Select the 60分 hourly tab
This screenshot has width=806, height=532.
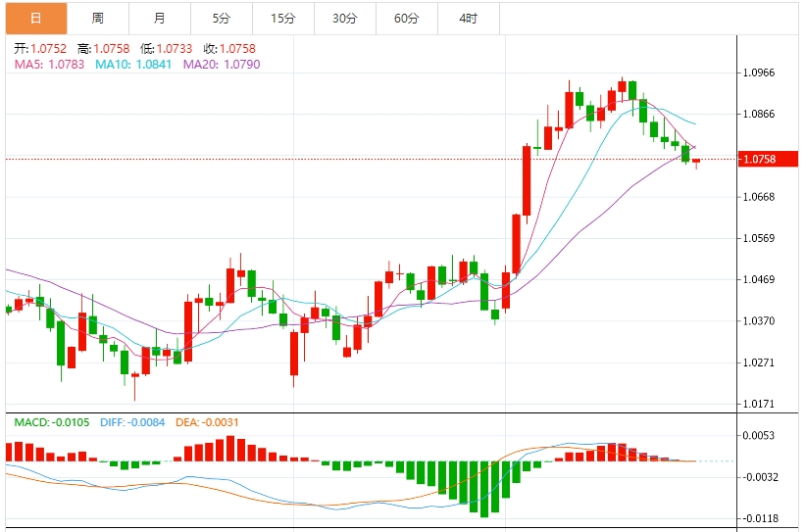[x=407, y=19]
